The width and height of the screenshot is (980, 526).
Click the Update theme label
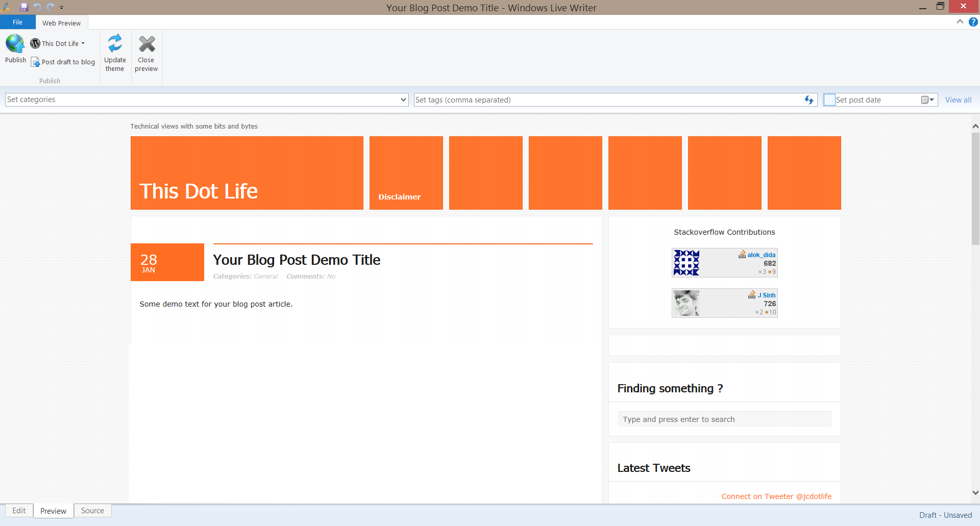[115, 64]
